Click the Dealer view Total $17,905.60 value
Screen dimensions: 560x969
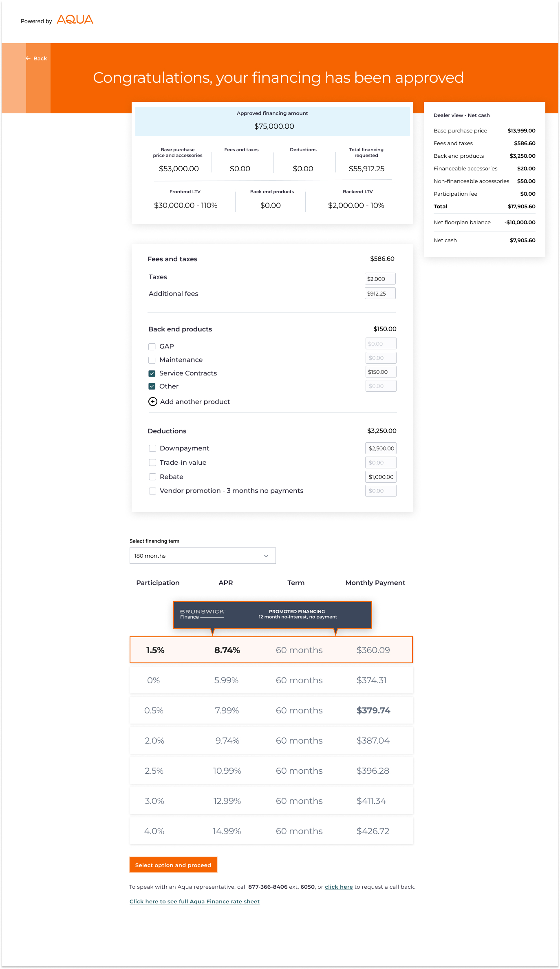tap(522, 207)
